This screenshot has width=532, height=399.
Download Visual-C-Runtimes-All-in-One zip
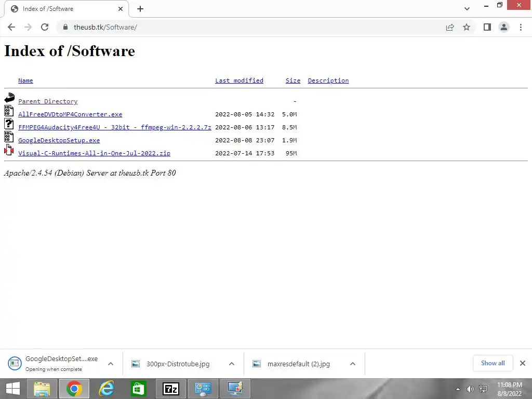point(95,153)
